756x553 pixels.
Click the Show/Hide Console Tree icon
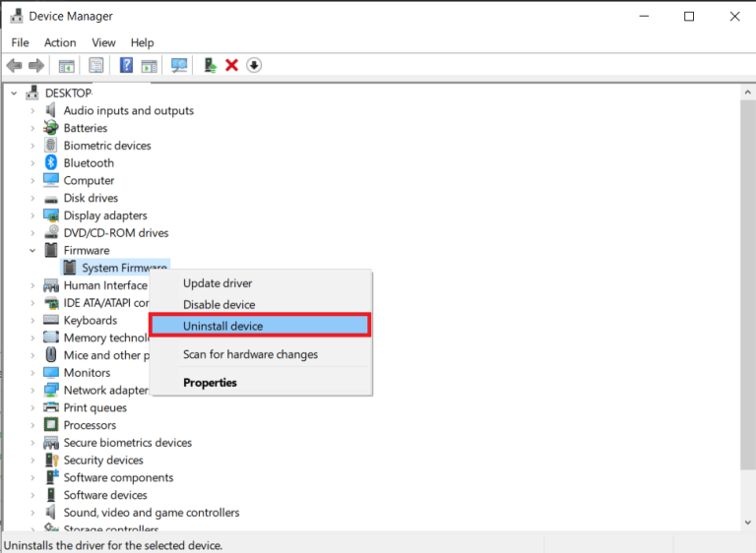67,65
